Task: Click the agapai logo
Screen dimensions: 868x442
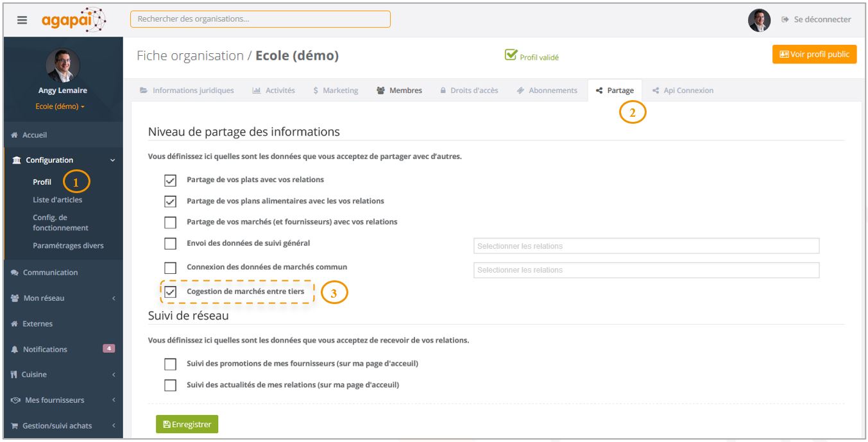Action: point(74,19)
